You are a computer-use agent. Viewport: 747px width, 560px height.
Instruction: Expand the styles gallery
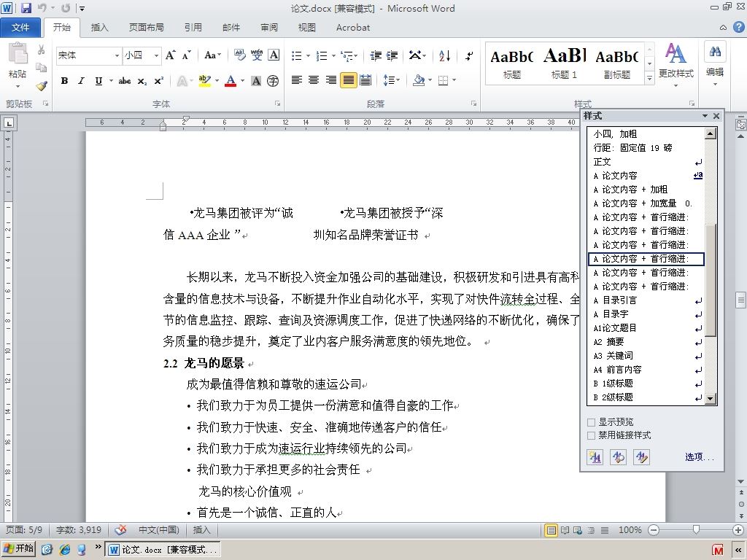(649, 78)
